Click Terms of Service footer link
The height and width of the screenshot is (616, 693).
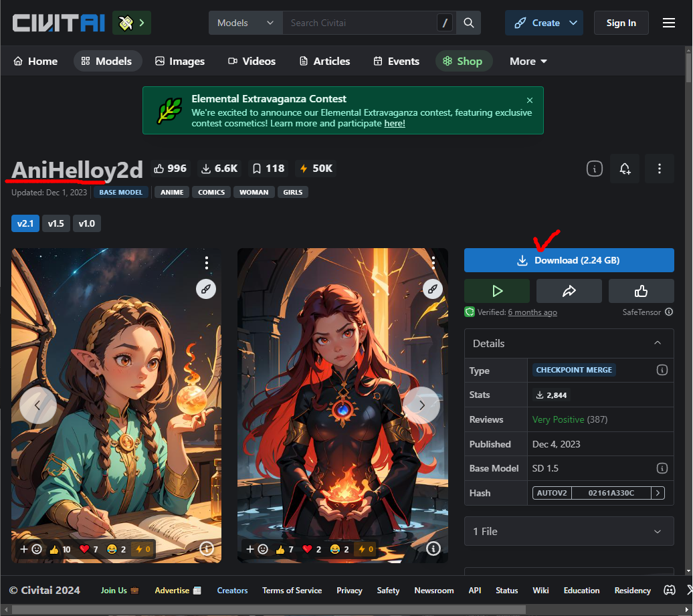coord(292,591)
